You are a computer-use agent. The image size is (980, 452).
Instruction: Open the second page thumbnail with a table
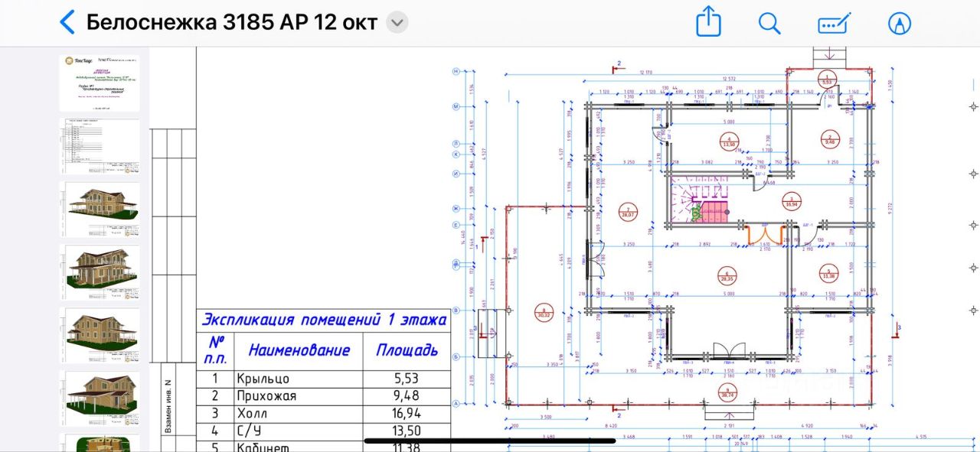click(100, 146)
